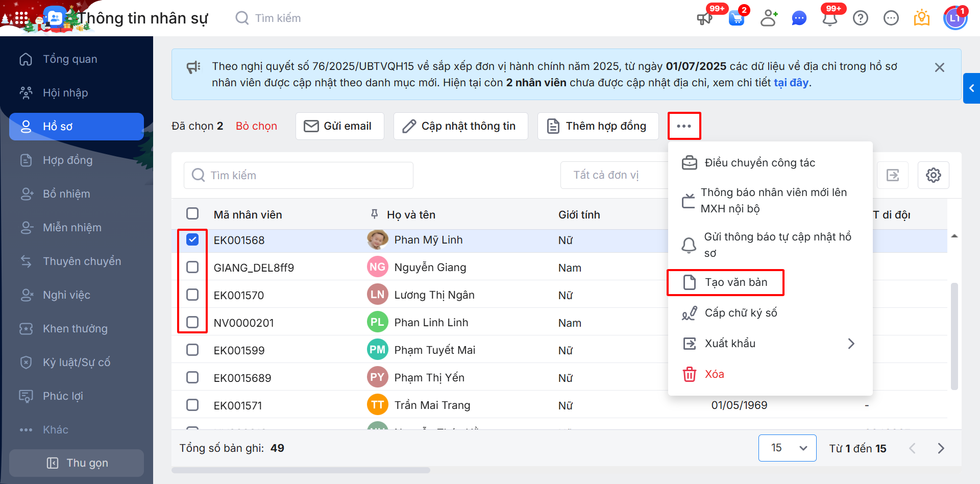Select Gửi thông báo tự cập nhật hồ sơ
Screen dimensions: 980x484
(770, 245)
